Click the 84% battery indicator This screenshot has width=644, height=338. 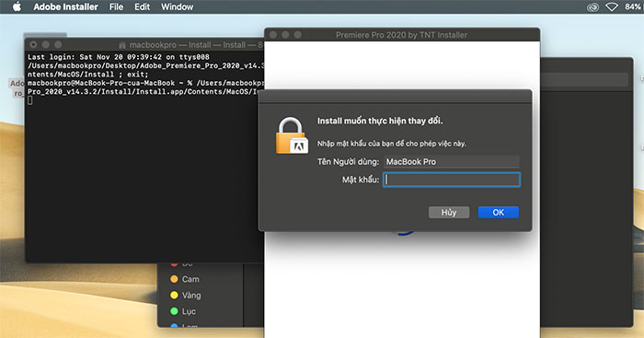tap(633, 7)
